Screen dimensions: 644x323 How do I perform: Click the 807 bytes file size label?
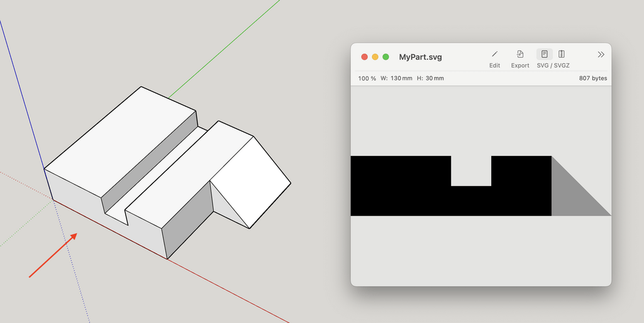coord(592,79)
